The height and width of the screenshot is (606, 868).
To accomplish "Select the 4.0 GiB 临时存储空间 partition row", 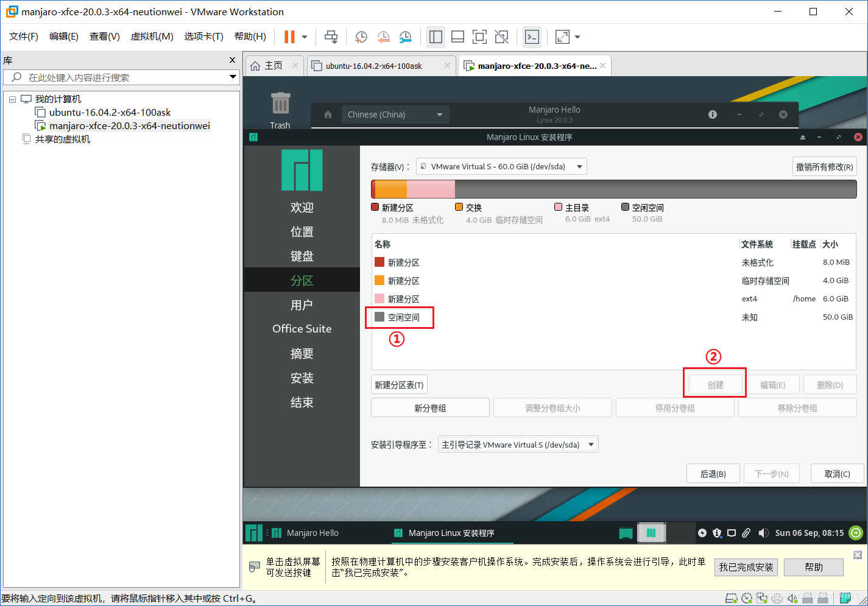I will 613,281.
